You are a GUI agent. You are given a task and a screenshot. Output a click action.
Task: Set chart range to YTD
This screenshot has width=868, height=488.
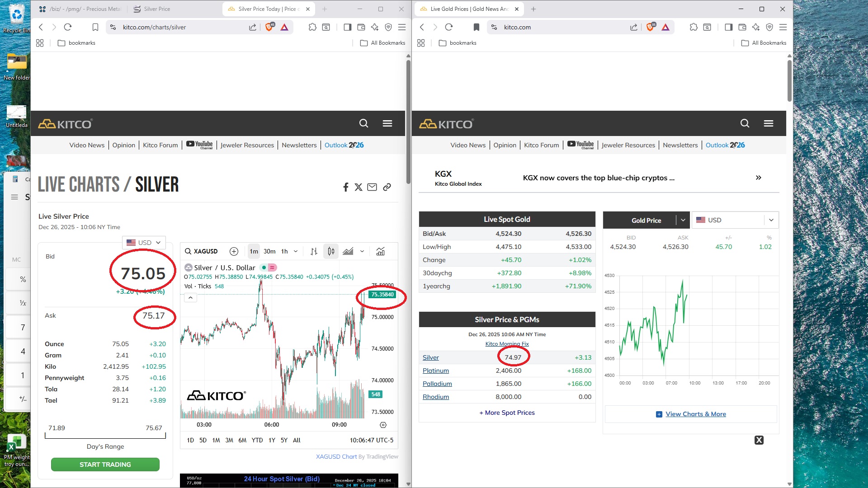coord(257,440)
